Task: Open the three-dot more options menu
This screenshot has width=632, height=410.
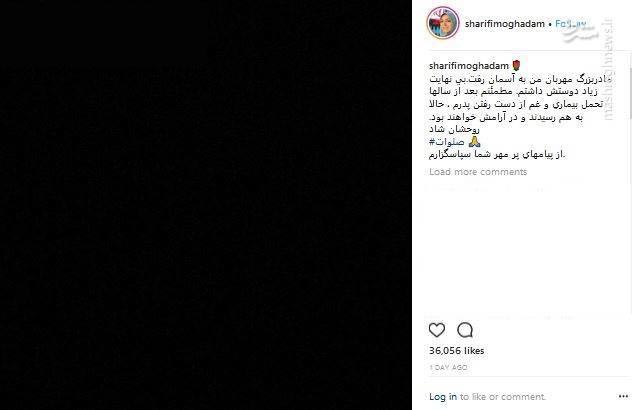Action: pyautogui.click(x=623, y=397)
